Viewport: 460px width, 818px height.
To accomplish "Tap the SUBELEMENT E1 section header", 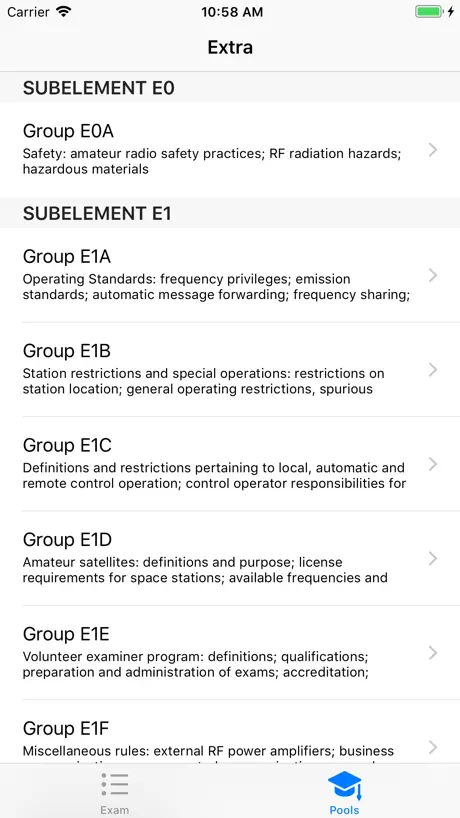I will coord(230,213).
